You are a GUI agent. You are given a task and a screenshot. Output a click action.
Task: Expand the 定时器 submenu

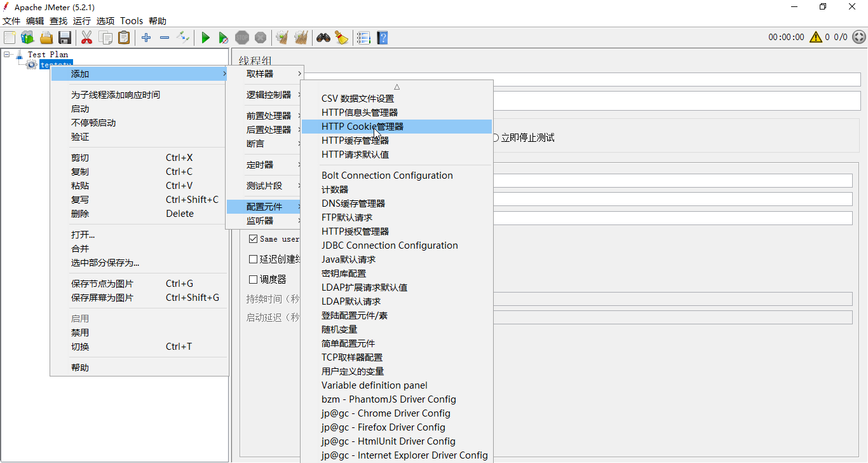(x=265, y=165)
